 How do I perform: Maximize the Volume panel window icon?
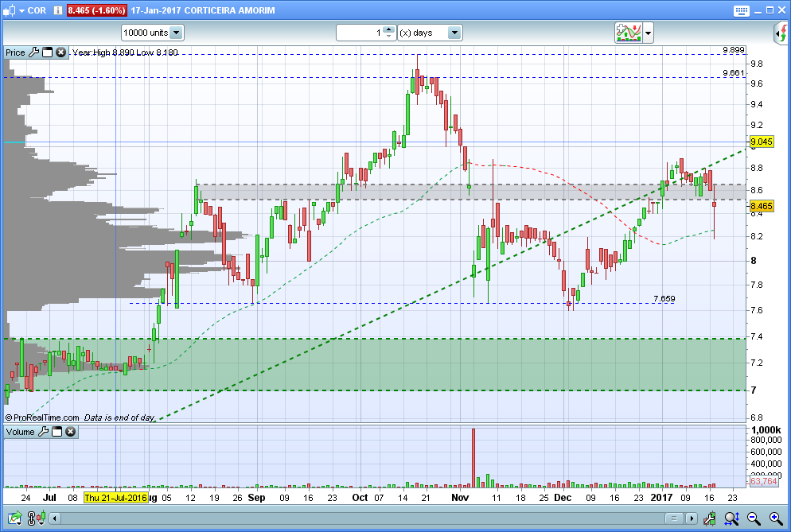(57, 432)
